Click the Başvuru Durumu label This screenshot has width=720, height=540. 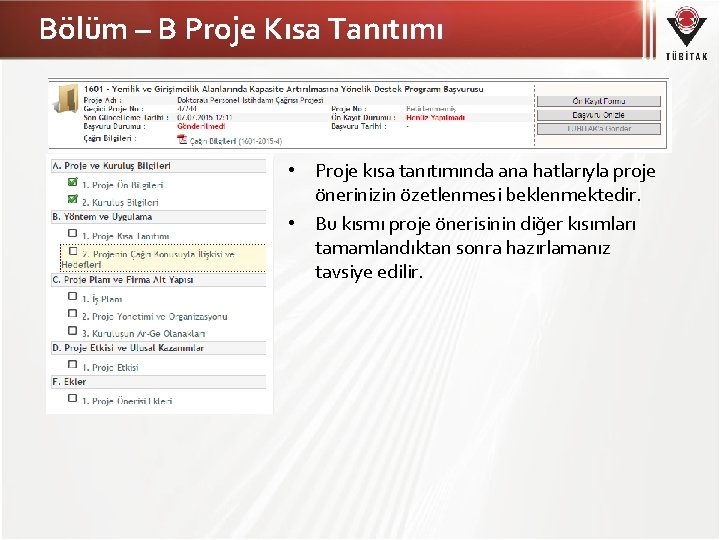point(114,126)
